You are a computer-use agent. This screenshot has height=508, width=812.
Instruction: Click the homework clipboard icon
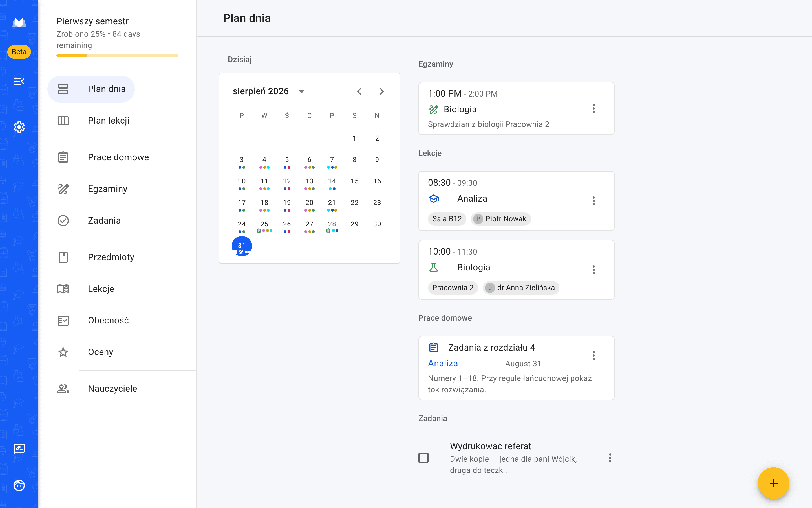[x=434, y=347]
